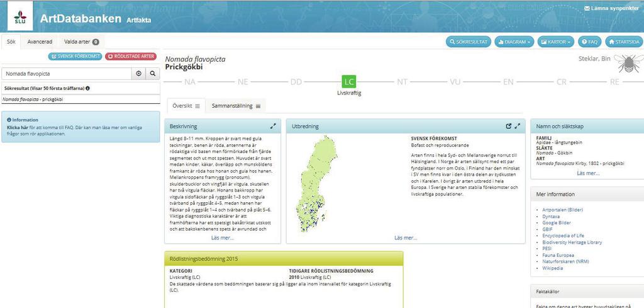Click the green LC category marker
The height and width of the screenshot is (308, 644).
(348, 82)
